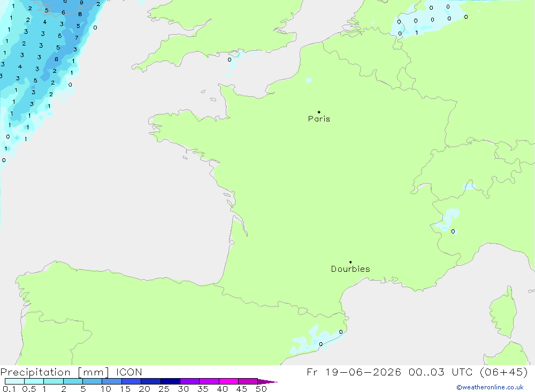Click the '50' legend scale label
The height and width of the screenshot is (392, 535).
pos(261,389)
